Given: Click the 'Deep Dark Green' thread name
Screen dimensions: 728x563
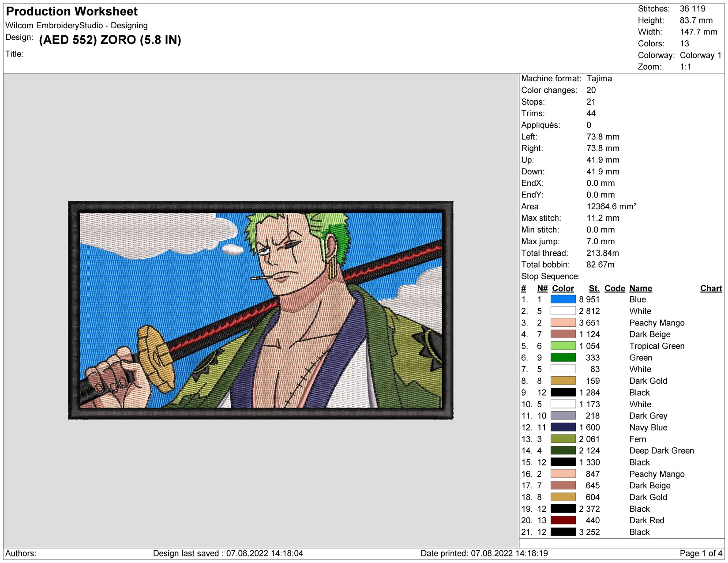Looking at the screenshot, I should [661, 450].
